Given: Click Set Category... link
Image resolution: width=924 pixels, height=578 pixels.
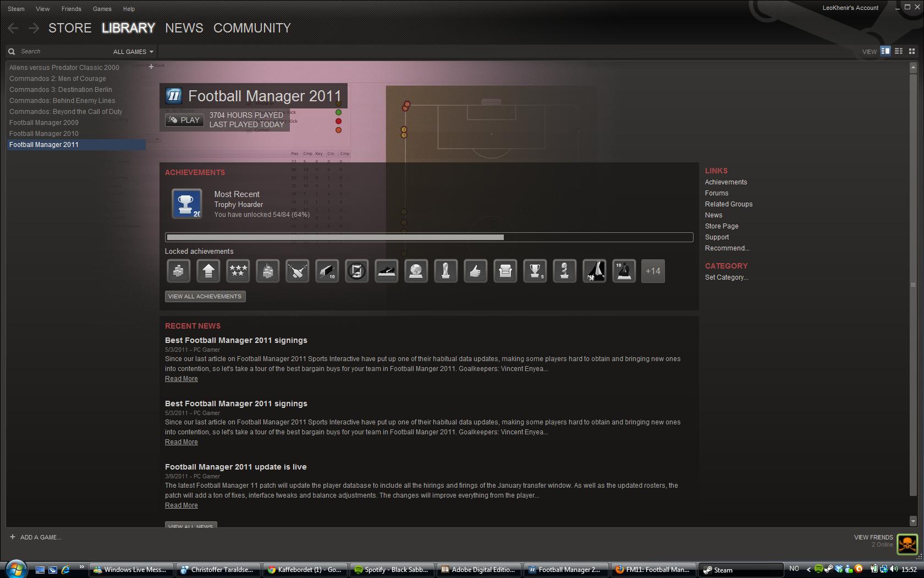Looking at the screenshot, I should 727,277.
